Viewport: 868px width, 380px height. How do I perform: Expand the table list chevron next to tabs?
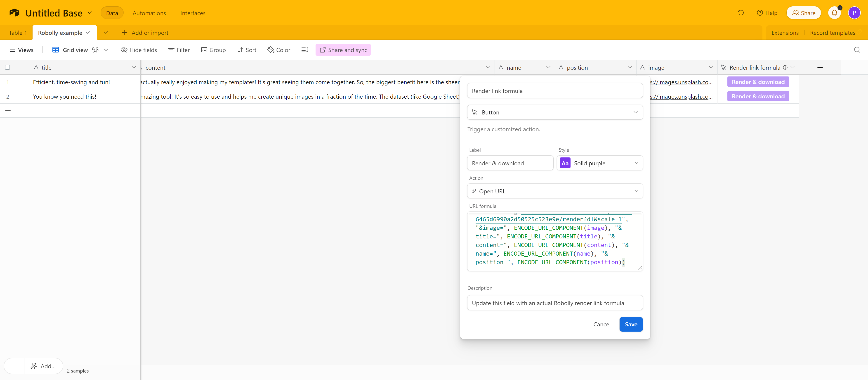tap(106, 33)
